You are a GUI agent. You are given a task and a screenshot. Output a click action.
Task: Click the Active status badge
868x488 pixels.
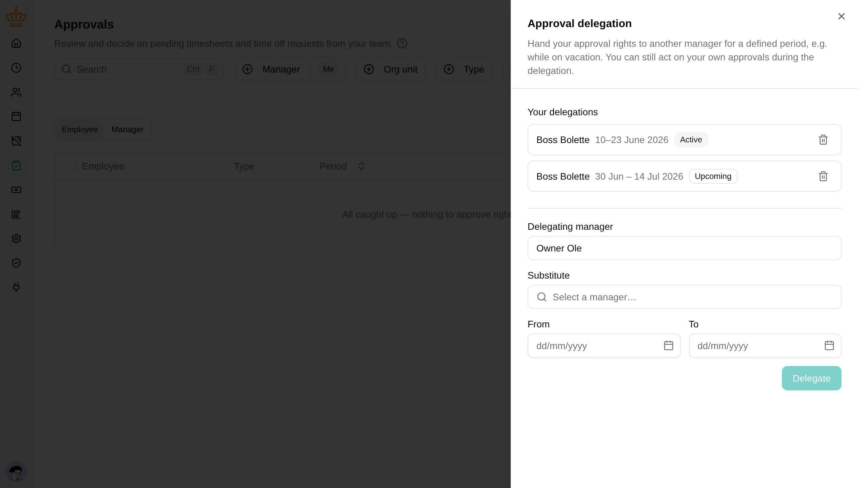point(691,140)
